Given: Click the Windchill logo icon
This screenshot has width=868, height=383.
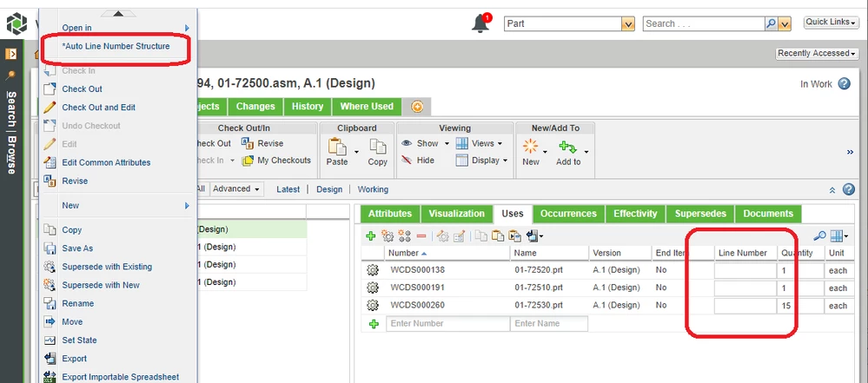Looking at the screenshot, I should click(17, 23).
